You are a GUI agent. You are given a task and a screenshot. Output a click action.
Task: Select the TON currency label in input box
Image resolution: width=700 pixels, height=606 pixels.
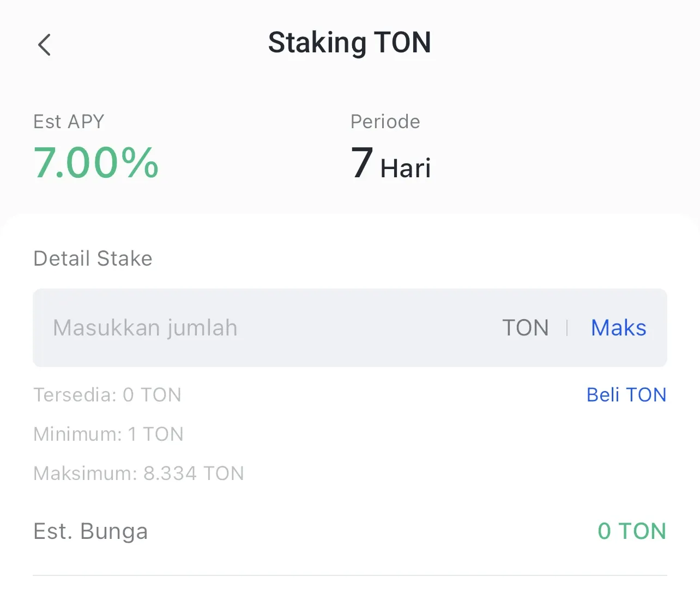tap(525, 328)
